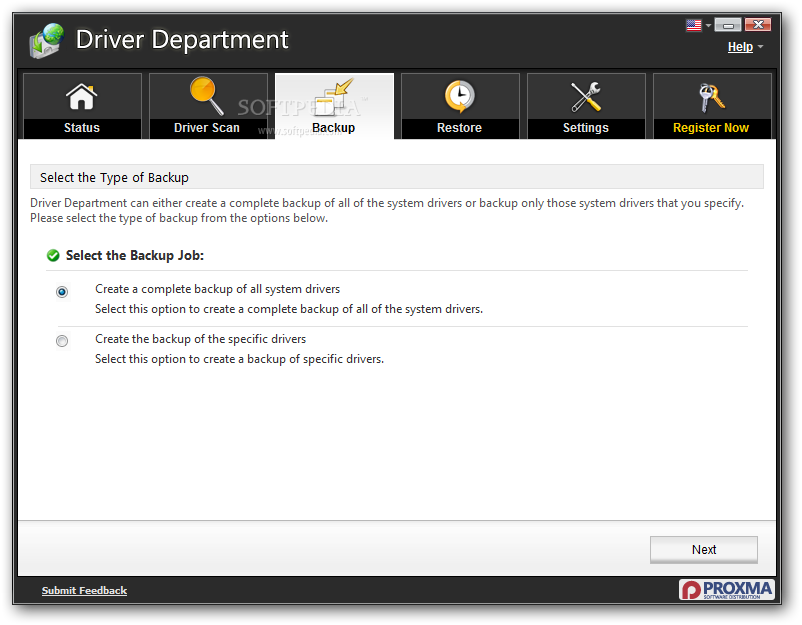
Task: Open the Status tab label
Action: 82,128
